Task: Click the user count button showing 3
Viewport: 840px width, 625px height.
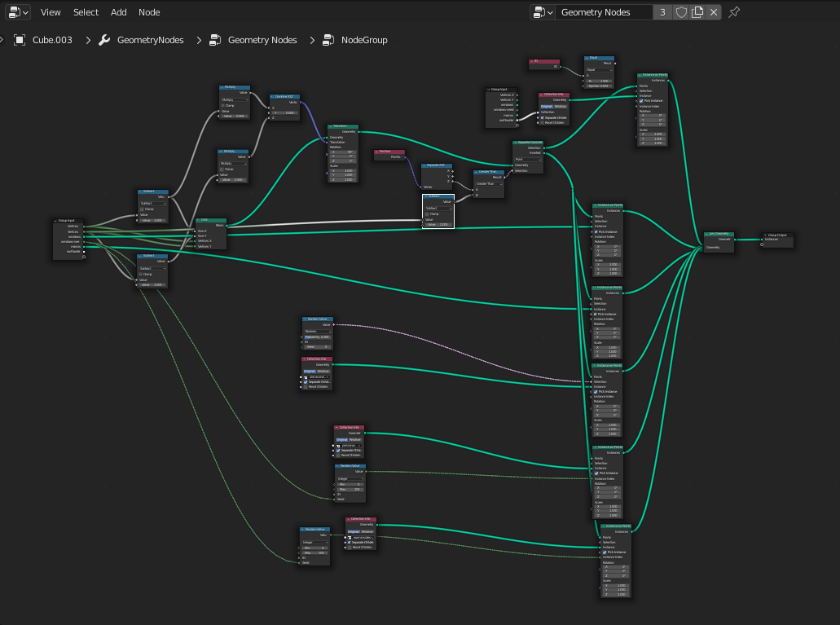Action: click(x=662, y=12)
